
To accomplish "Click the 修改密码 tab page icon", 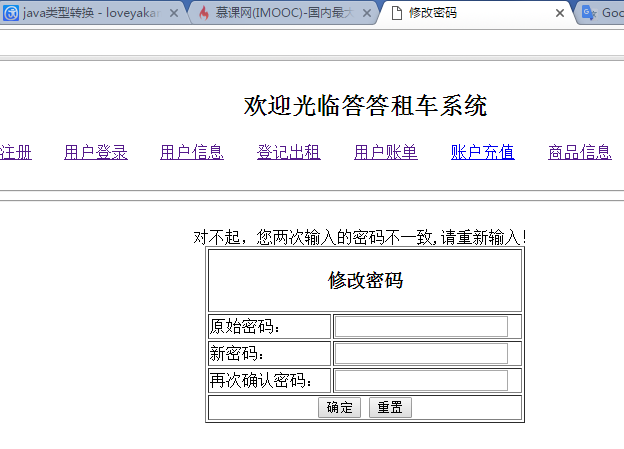I will coord(396,13).
